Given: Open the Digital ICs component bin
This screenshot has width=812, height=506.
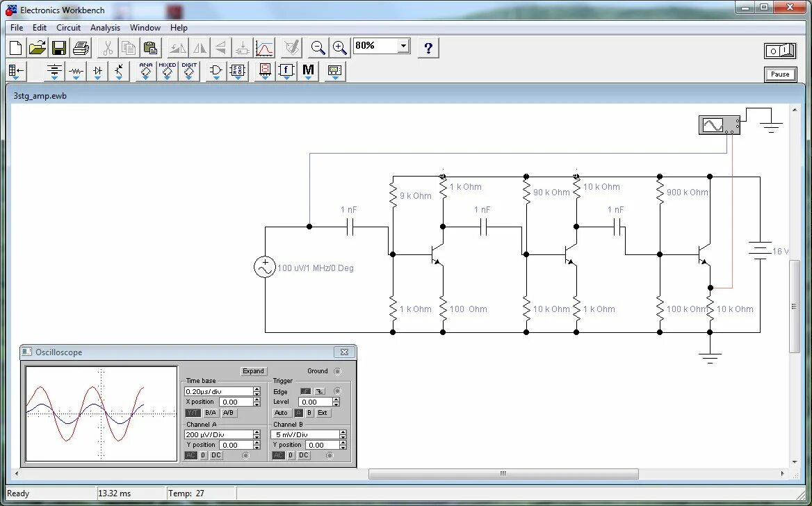Looking at the screenshot, I should [x=189, y=71].
